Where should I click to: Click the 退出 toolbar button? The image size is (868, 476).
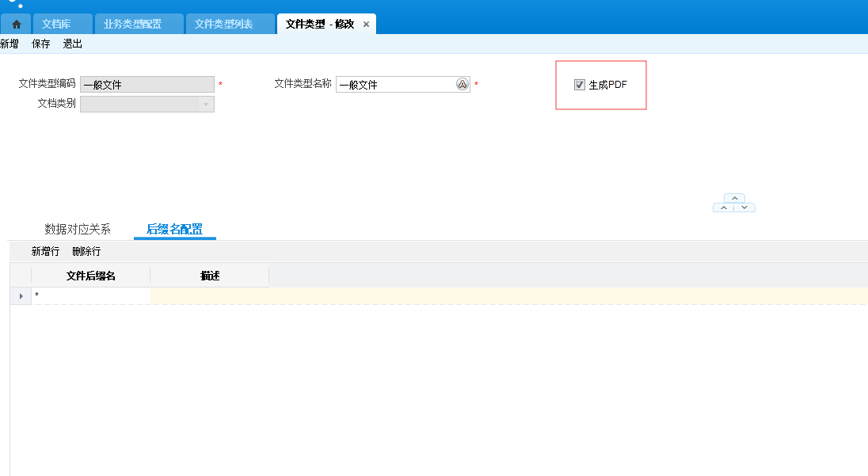pos(73,44)
